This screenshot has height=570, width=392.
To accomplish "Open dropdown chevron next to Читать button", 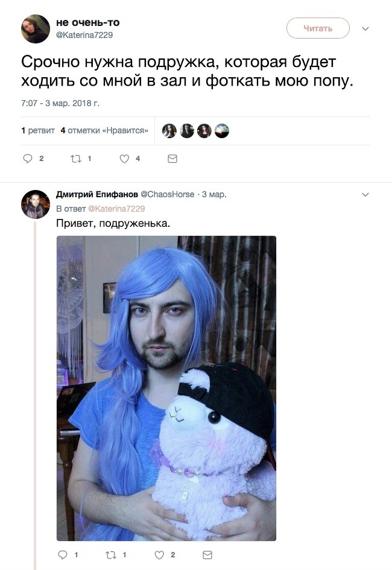I will 365,29.
